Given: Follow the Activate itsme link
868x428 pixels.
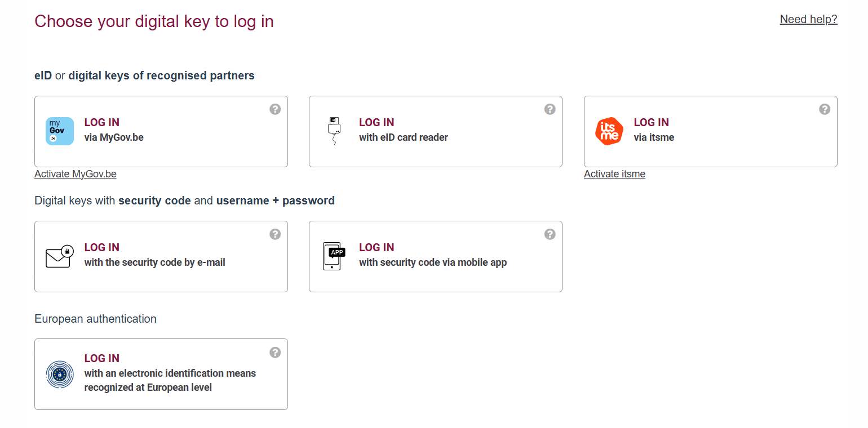Looking at the screenshot, I should coord(614,174).
